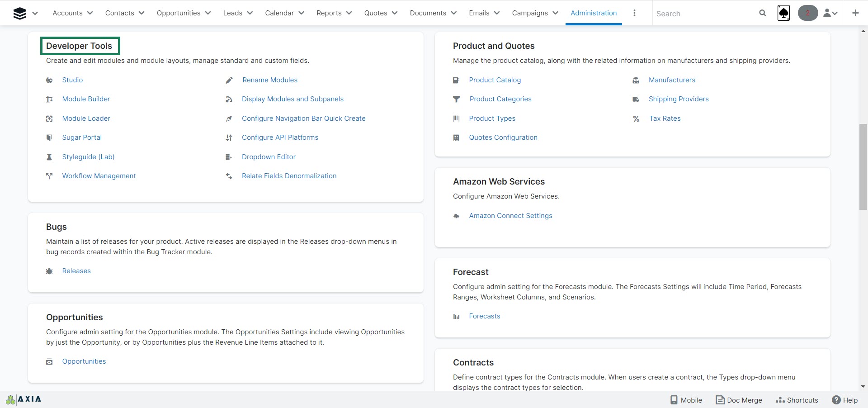Open the Shortcuts footer item
868x408 pixels.
pyautogui.click(x=797, y=400)
